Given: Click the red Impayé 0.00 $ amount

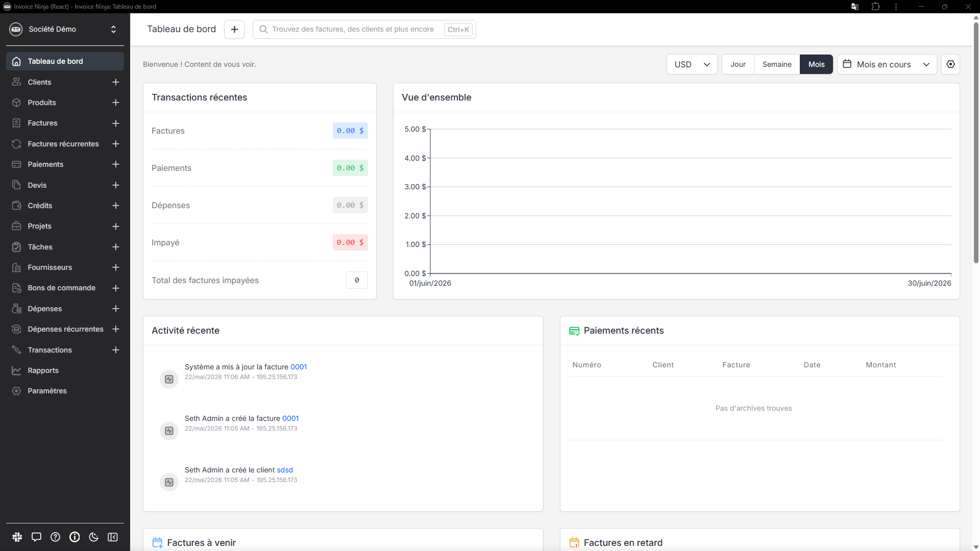Looking at the screenshot, I should click(x=350, y=242).
